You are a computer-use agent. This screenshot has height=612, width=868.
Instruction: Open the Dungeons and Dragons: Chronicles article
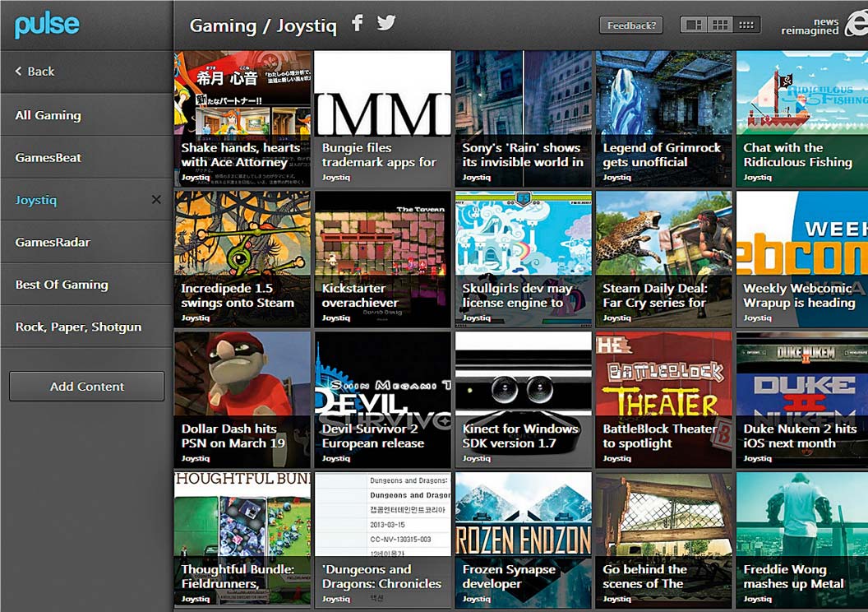382,540
